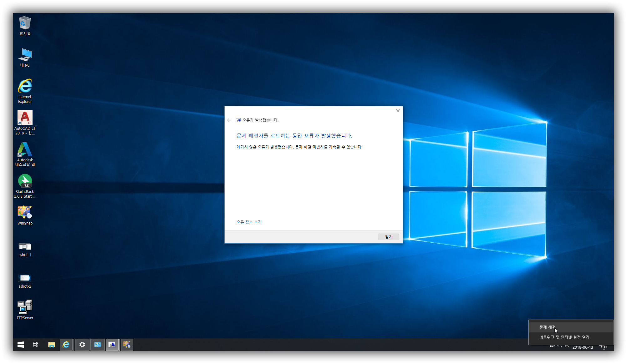Click the 오류 정보 보기 link
This screenshot has height=364, width=627.
tap(249, 222)
